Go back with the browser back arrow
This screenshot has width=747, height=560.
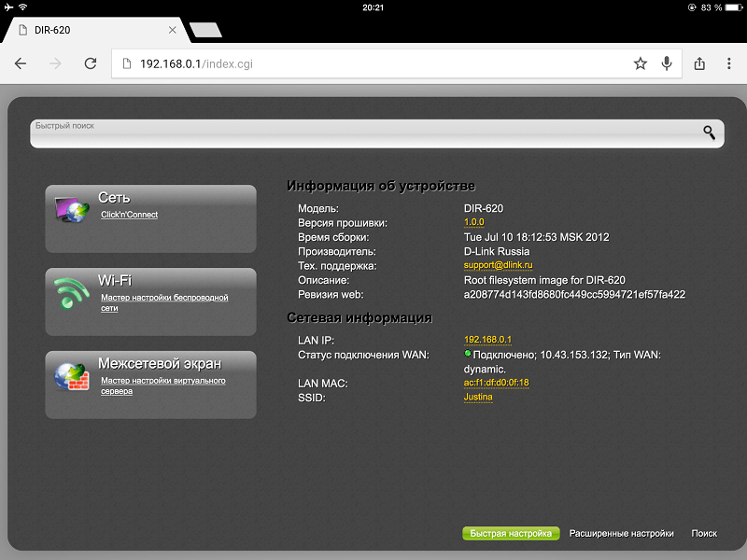coord(21,63)
